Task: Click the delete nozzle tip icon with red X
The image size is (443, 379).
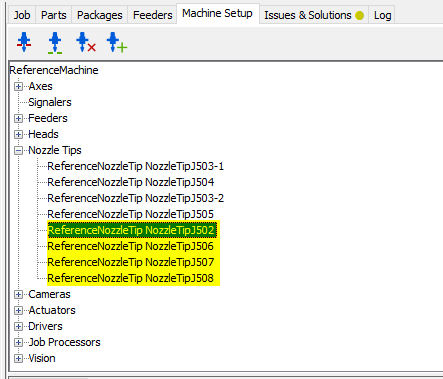Action: (86, 42)
